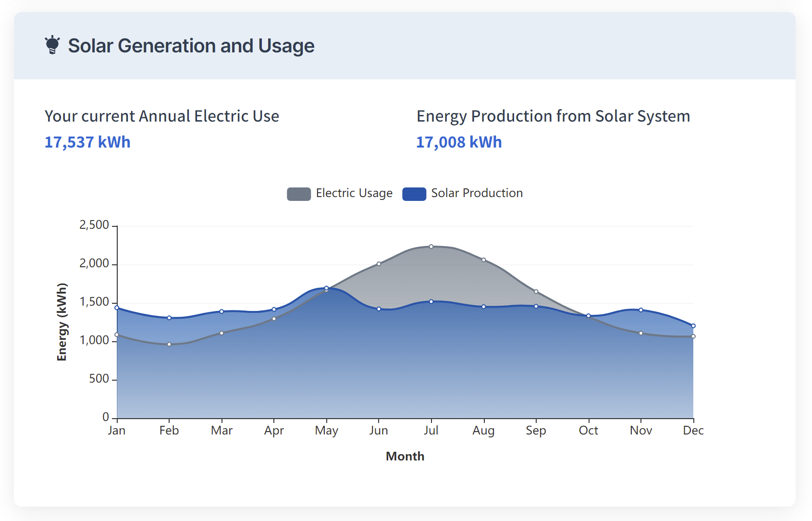Click the Jul label on the month axis
812x521 pixels.
click(x=431, y=430)
